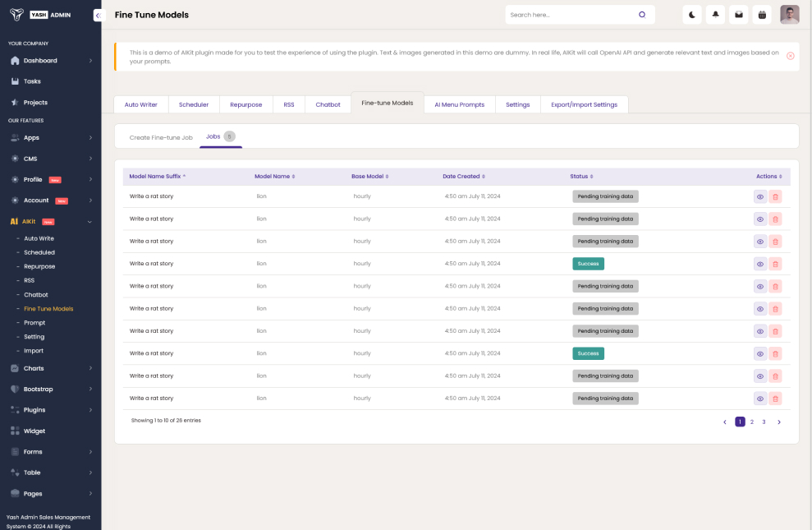Dismiss the AIKit demo notice
The image size is (812, 530).
point(791,56)
